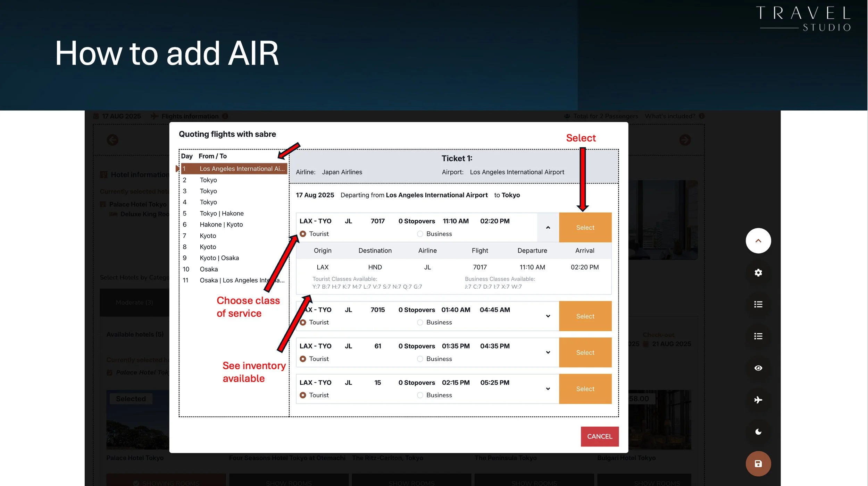Expand details of flight JL 15
Viewport: 868px width, 486px height.
548,389
